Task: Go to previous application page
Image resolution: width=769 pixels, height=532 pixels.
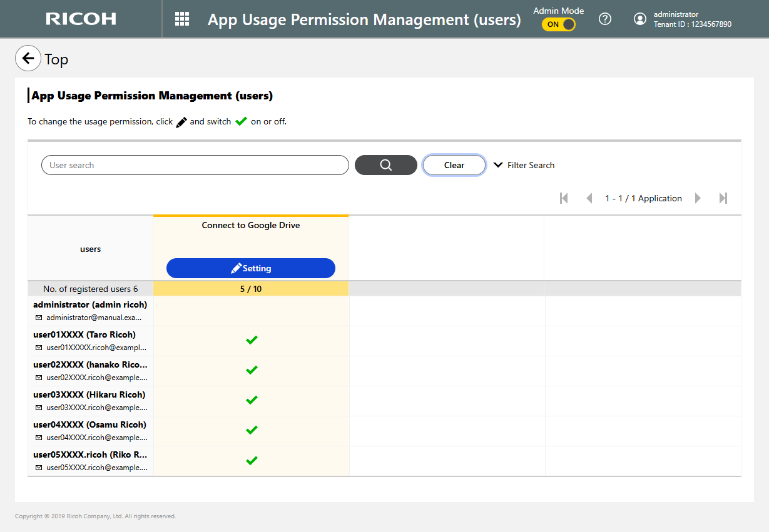Action: 589,198
